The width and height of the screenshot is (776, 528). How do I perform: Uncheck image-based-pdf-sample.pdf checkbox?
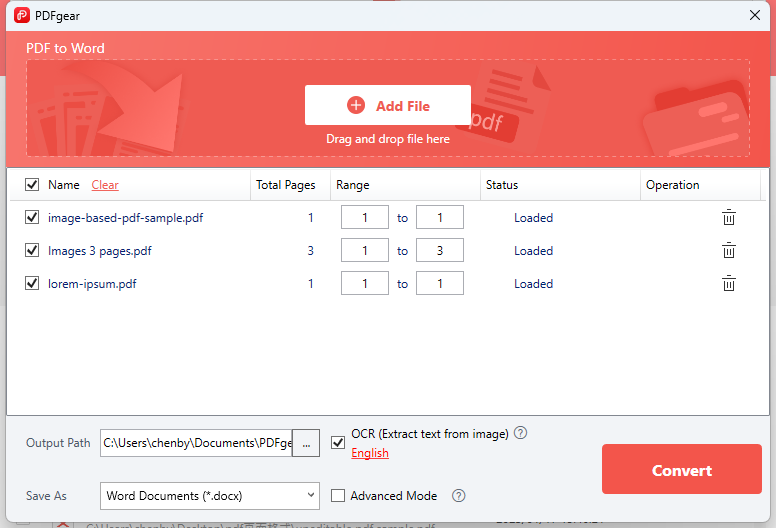[32, 217]
